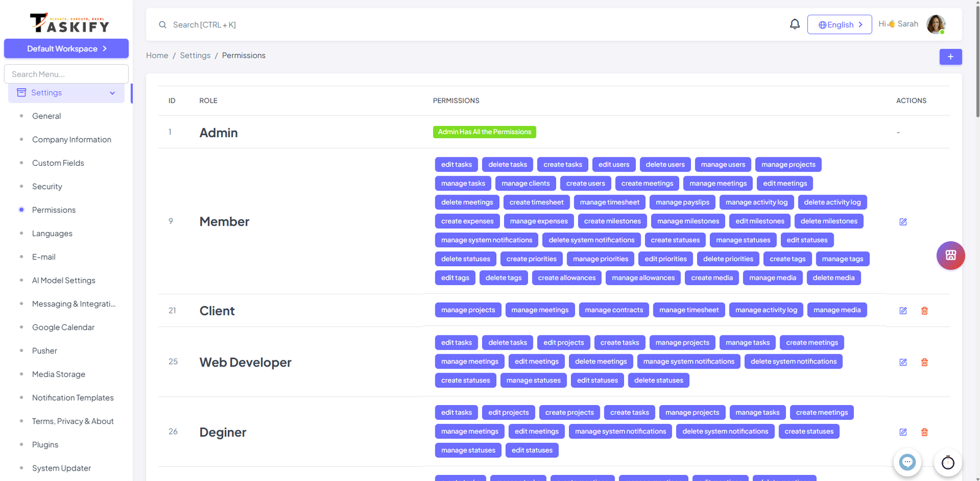980x481 pixels.
Task: Click Member's manage tags tag
Action: tap(842, 259)
